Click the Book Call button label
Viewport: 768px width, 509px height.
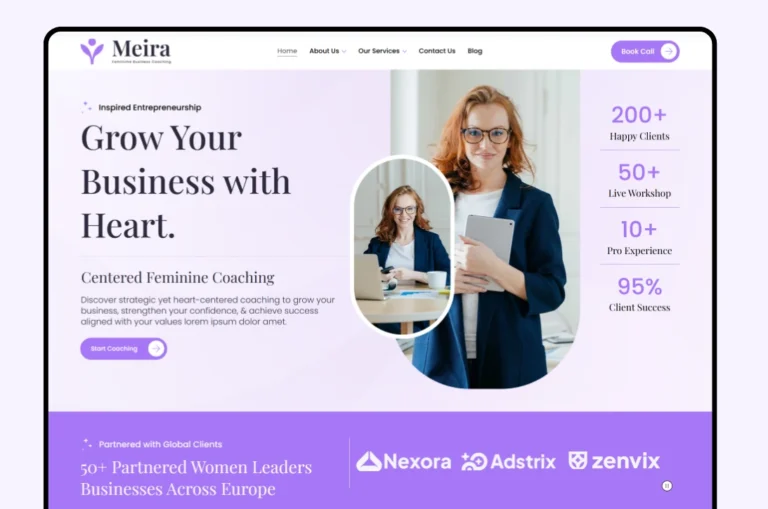[637, 51]
